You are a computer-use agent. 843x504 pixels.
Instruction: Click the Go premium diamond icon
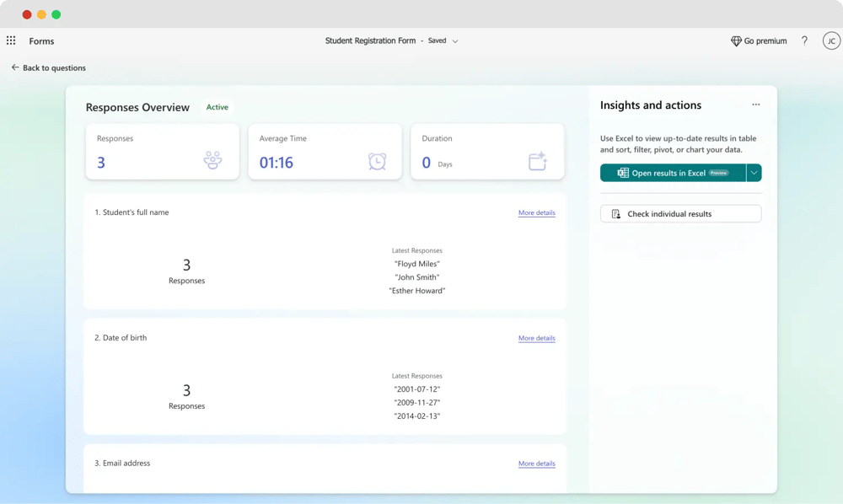tap(736, 41)
